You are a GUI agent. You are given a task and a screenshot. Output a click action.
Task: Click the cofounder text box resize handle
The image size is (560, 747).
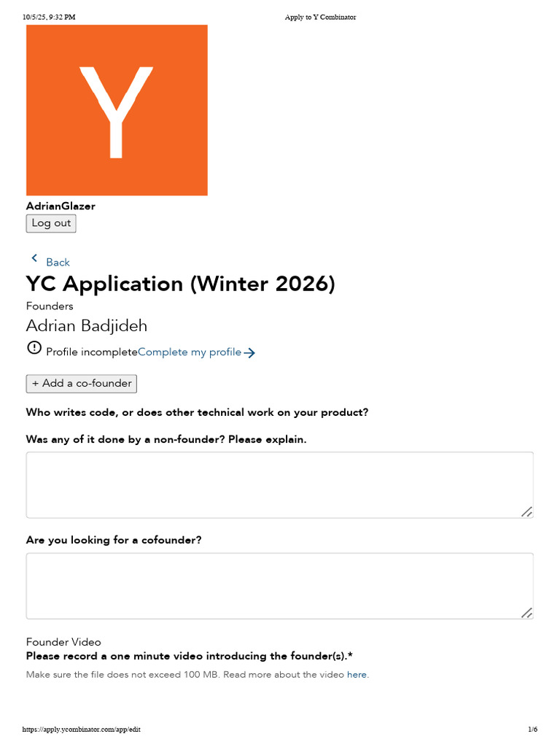pos(526,613)
